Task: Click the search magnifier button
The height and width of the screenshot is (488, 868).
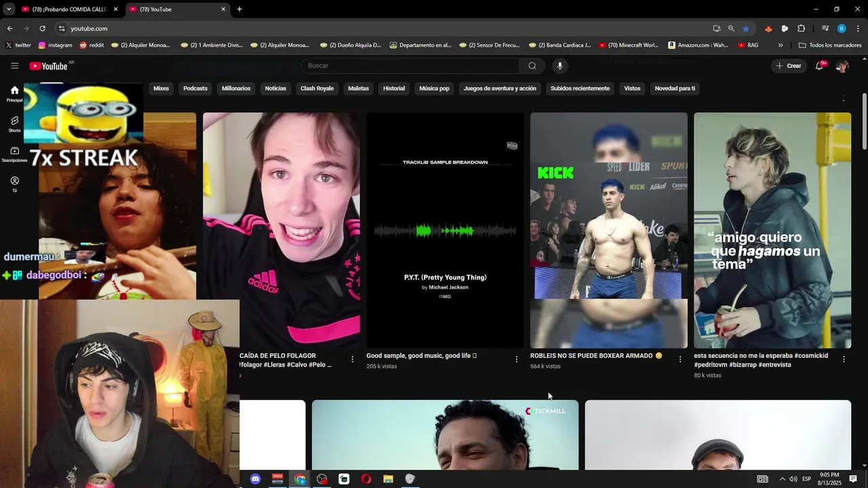Action: pyautogui.click(x=532, y=66)
